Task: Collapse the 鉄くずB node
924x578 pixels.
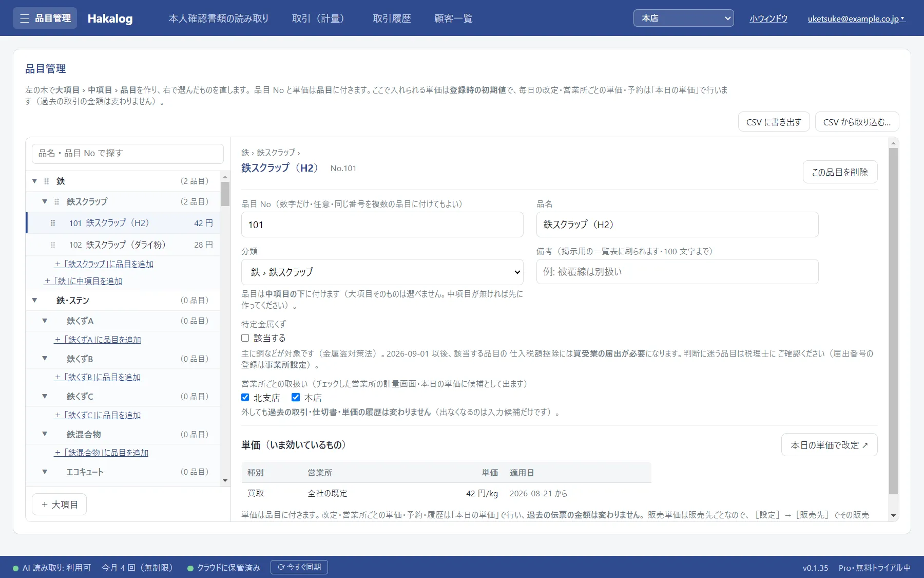Action: [45, 359]
